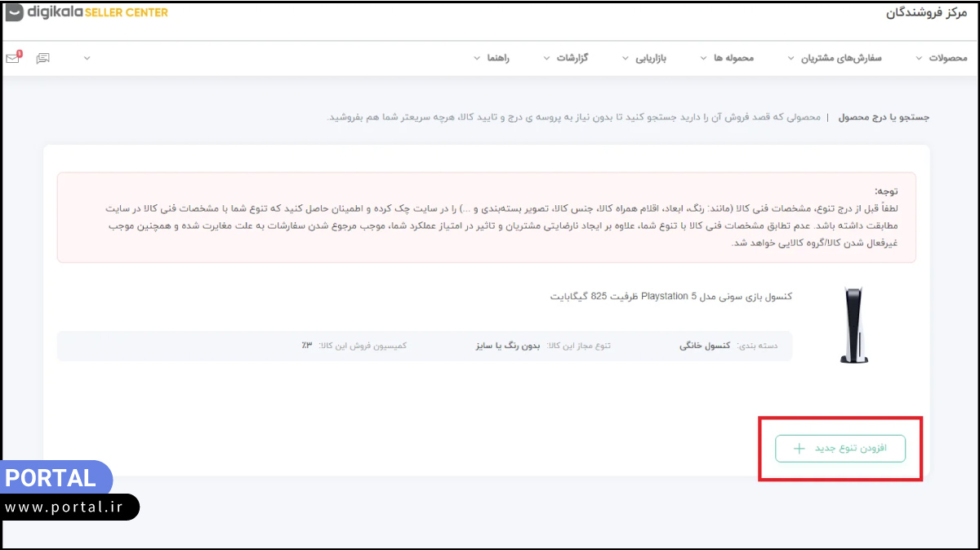Open the envelope notifications icon with red badge
Viewport: 980px width, 550px height.
(11, 57)
